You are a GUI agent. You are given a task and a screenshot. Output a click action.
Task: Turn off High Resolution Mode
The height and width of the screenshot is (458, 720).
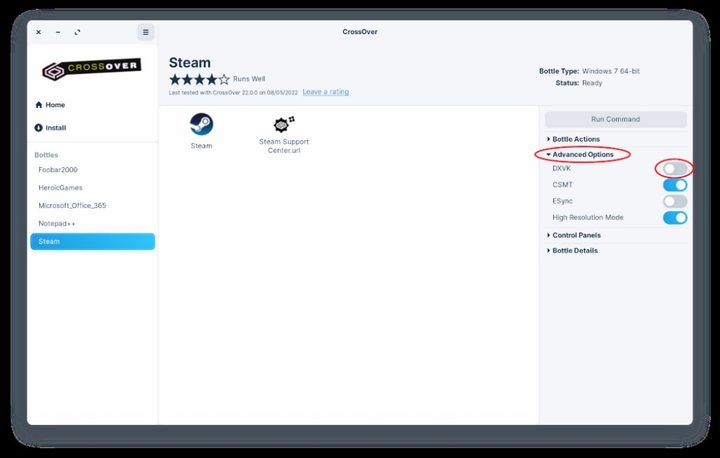tap(675, 217)
